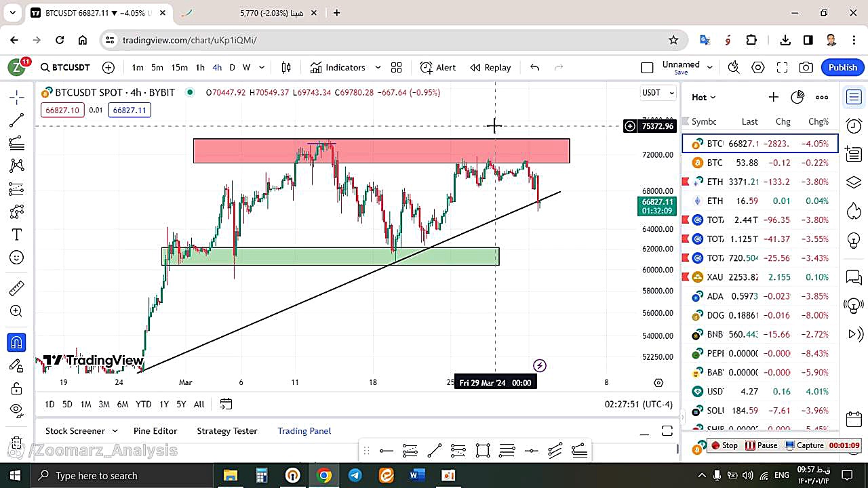This screenshot has height=488, width=868.
Task: Lock all drawing tools
Action: coord(17,388)
